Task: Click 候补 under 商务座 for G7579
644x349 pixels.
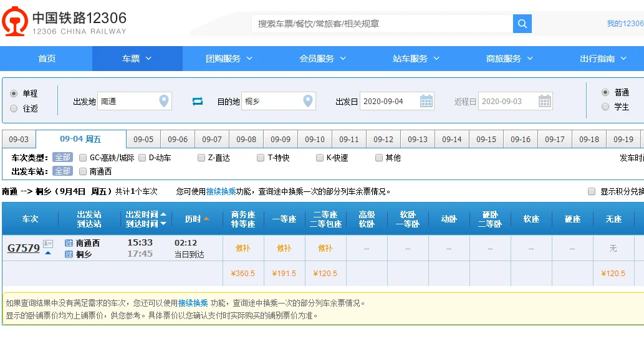Action: (x=243, y=248)
